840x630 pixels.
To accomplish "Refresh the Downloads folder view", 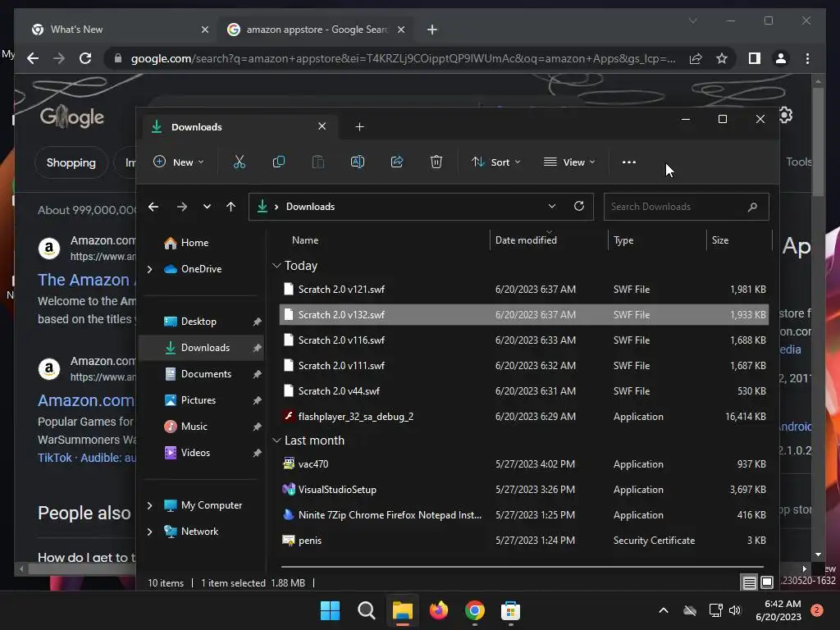I will [578, 206].
